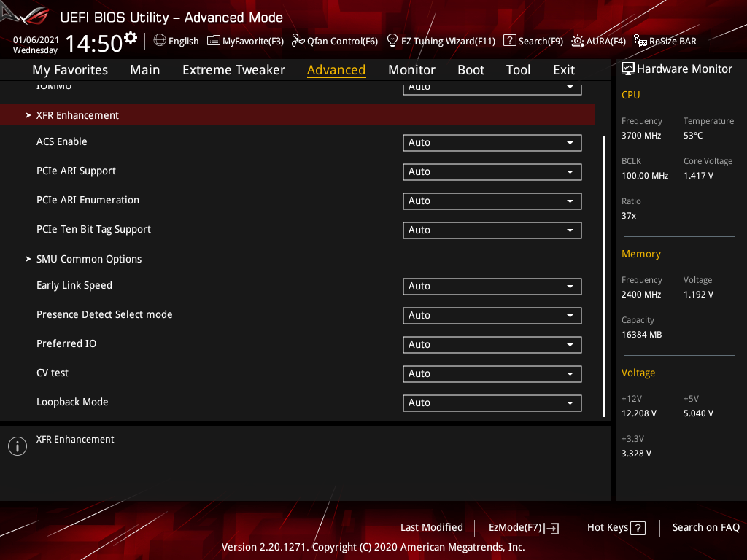Click the Hardware Monitor display icon
747x560 pixels.
point(628,69)
